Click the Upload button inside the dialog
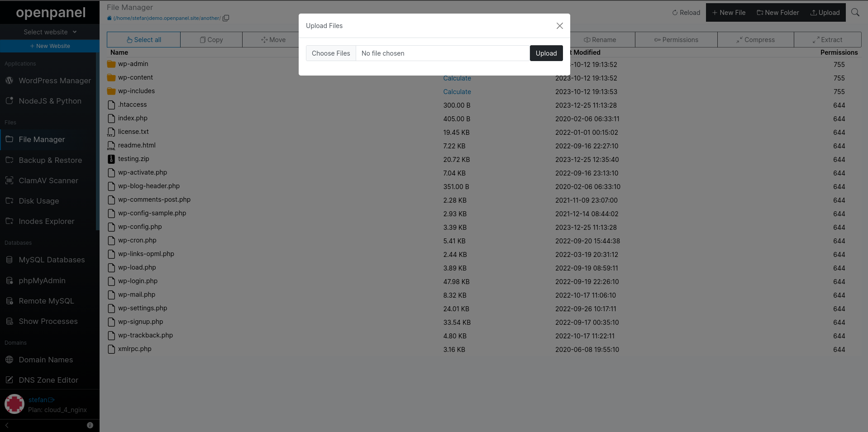The image size is (868, 432). (546, 53)
